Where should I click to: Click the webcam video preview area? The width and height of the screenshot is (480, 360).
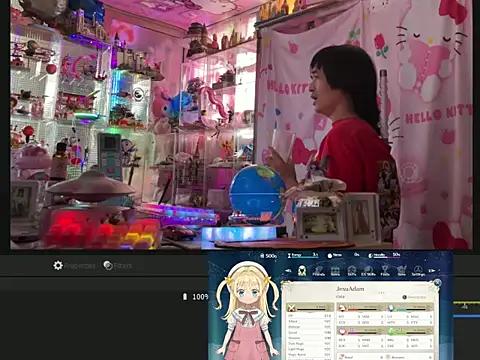(241, 124)
